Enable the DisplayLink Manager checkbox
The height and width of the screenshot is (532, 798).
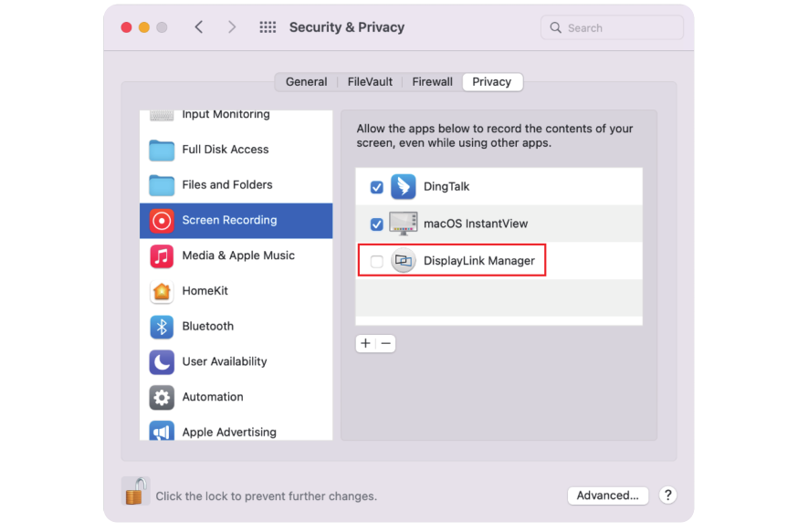[376, 261]
